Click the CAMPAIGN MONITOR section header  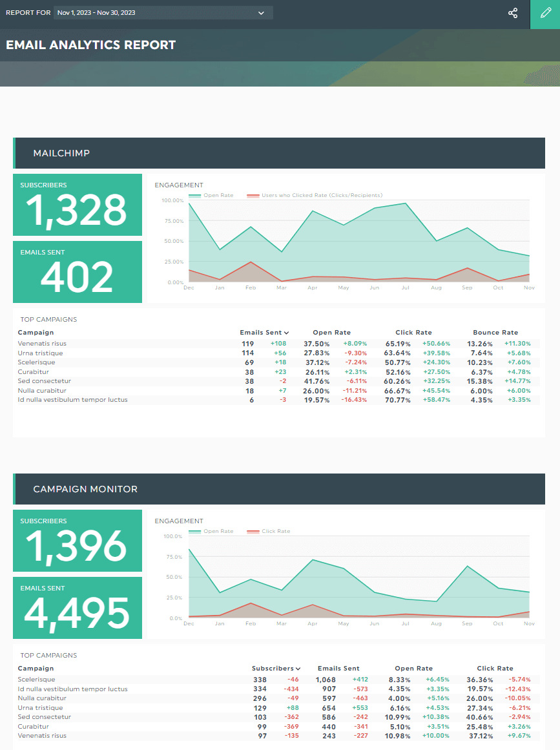click(x=279, y=489)
